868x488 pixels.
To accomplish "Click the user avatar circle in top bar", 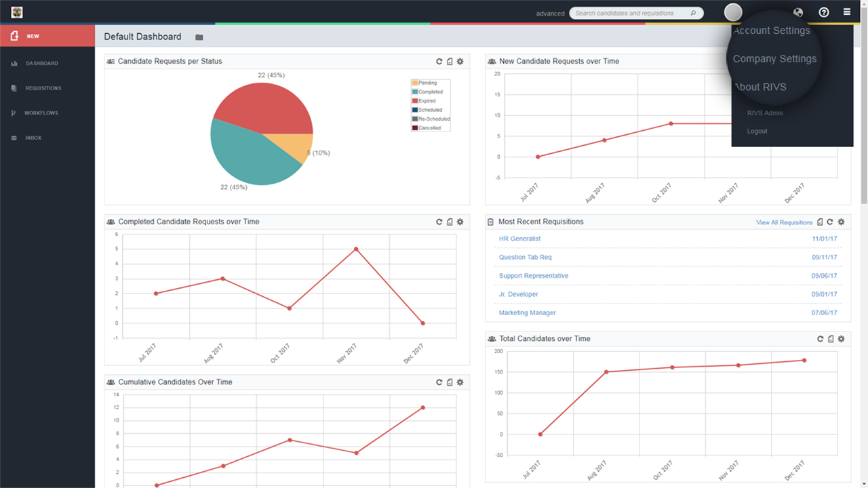I will coord(733,12).
